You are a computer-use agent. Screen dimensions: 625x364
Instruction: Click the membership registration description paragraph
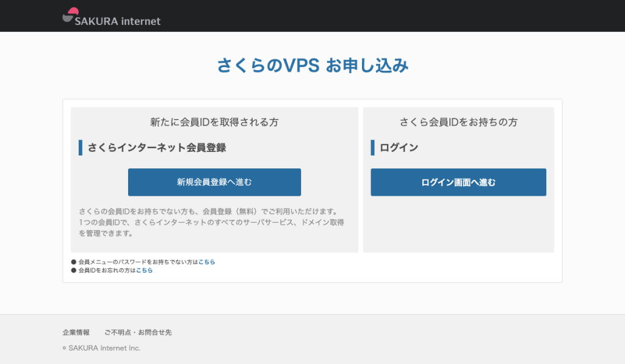tap(211, 222)
